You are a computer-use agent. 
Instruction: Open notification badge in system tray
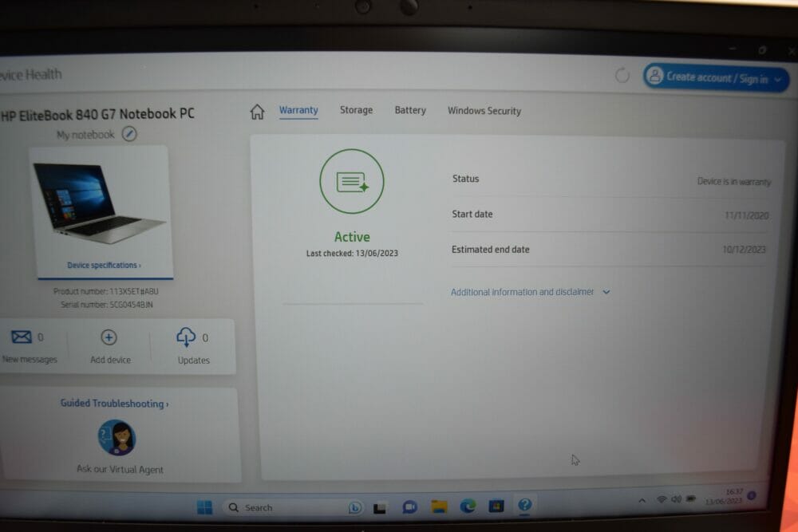pyautogui.click(x=752, y=495)
